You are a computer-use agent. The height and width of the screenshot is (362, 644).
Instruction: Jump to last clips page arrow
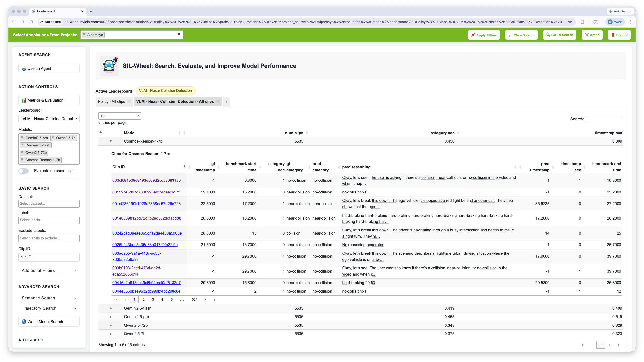(214, 299)
